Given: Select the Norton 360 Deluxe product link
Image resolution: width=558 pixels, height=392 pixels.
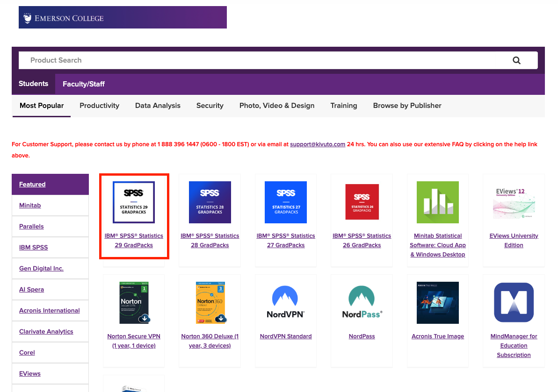Looking at the screenshot, I should 210,341.
